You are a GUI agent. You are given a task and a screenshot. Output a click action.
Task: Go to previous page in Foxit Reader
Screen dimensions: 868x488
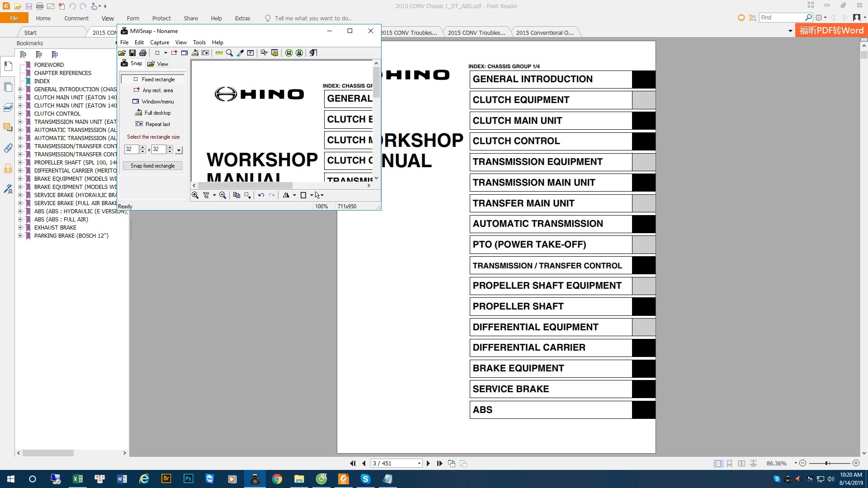tap(364, 463)
